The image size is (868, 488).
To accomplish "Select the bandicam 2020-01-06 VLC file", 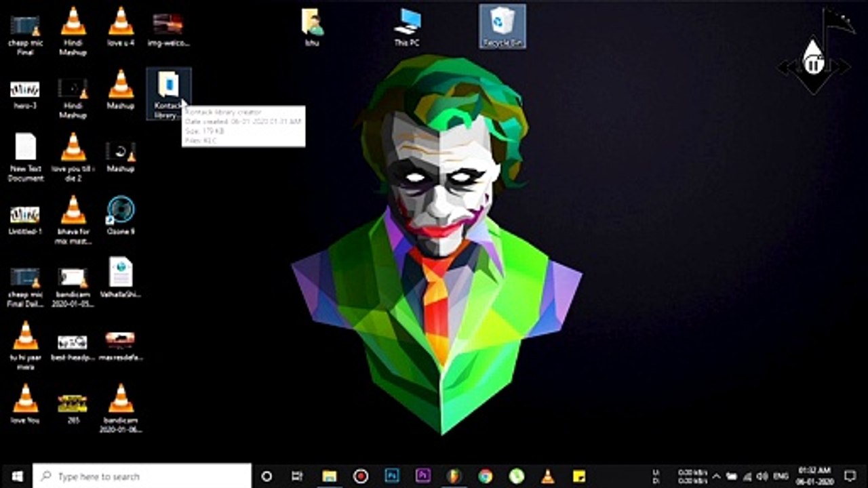I will point(121,409).
